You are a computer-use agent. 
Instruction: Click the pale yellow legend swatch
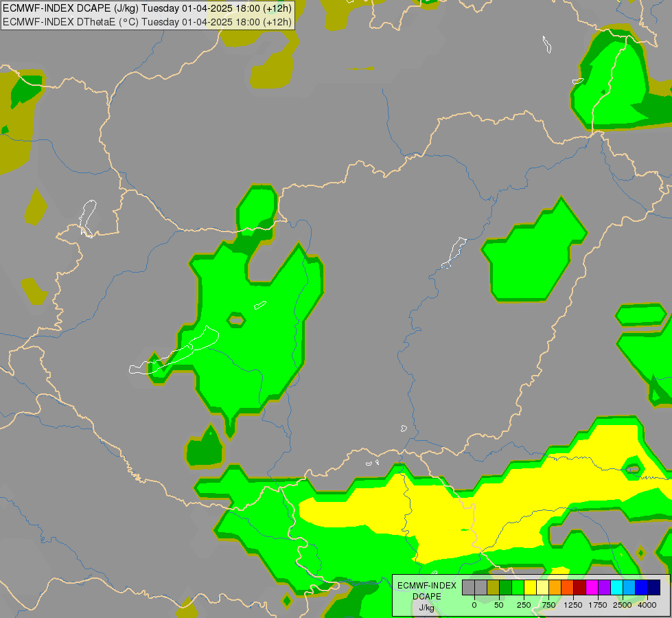click(x=542, y=588)
